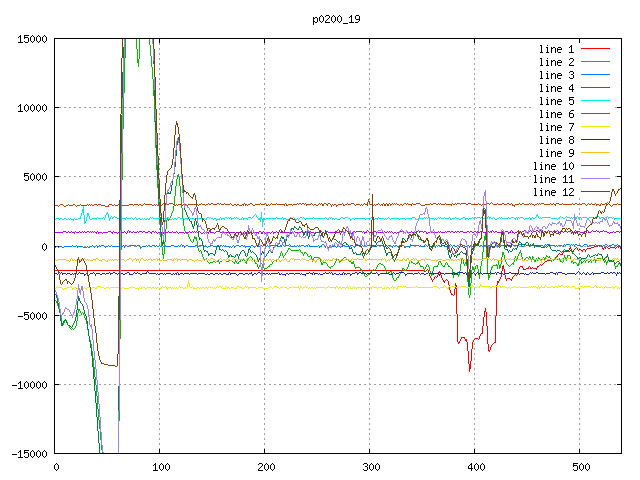The height and width of the screenshot is (480, 640).
Task: Select the "line 6" legend label
Action: click(556, 114)
